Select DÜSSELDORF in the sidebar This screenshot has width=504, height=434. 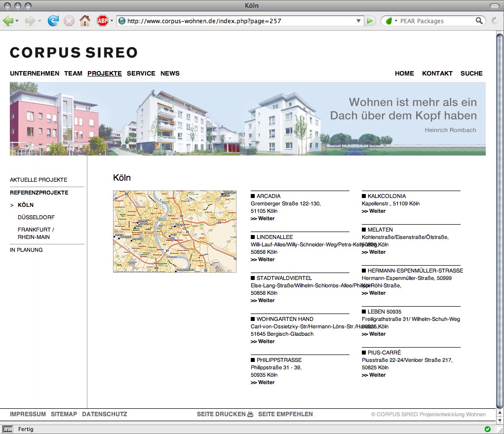point(37,217)
